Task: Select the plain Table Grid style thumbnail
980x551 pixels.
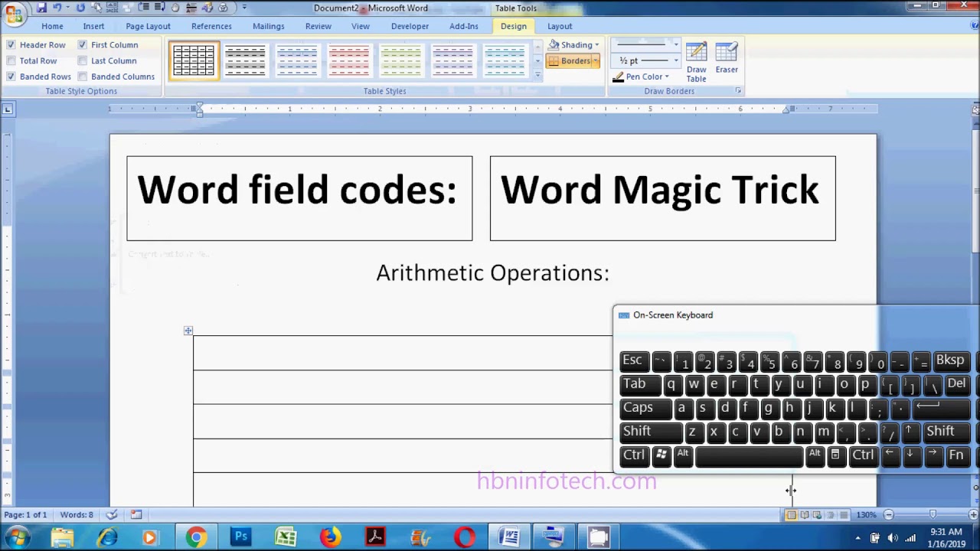Action: coord(194,60)
